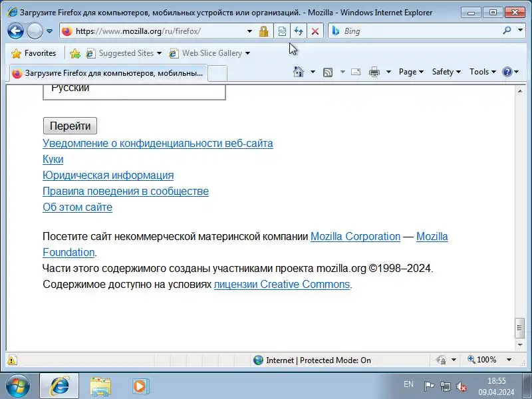Expand Home button dropdown arrow

[x=313, y=72]
